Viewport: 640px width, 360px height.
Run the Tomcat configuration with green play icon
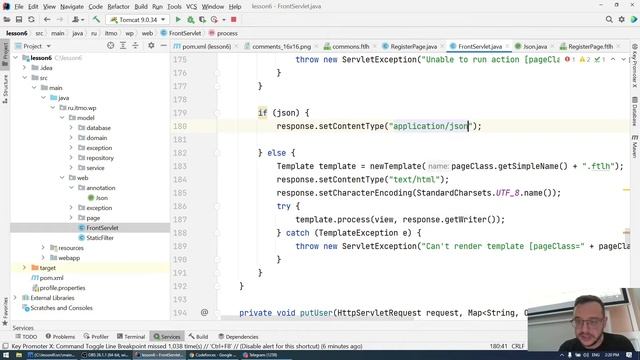(178, 20)
